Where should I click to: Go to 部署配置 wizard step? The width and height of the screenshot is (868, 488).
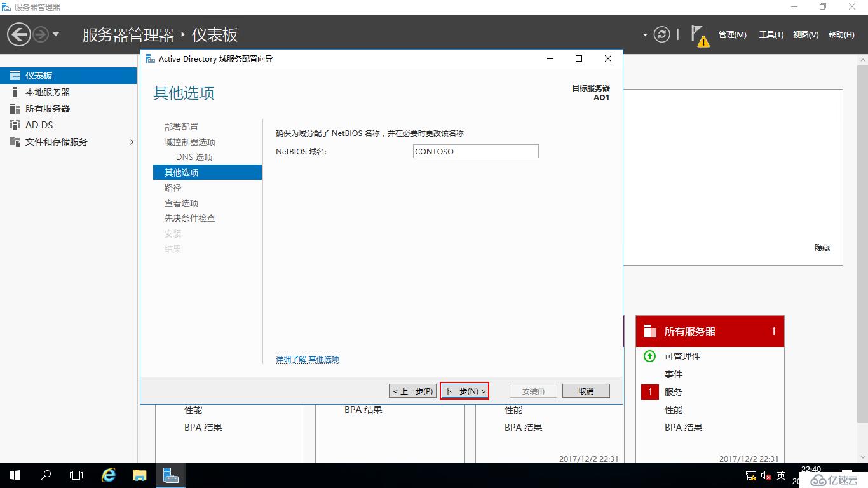click(181, 126)
